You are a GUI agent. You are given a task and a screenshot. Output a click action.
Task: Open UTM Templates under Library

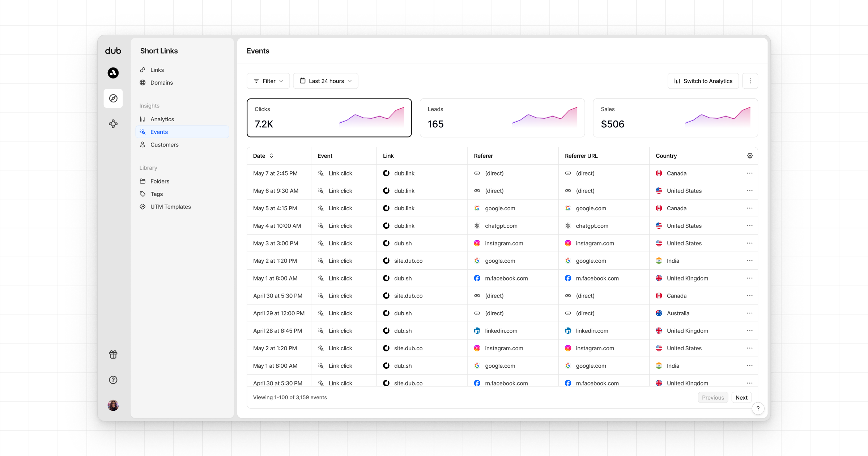[x=171, y=207]
